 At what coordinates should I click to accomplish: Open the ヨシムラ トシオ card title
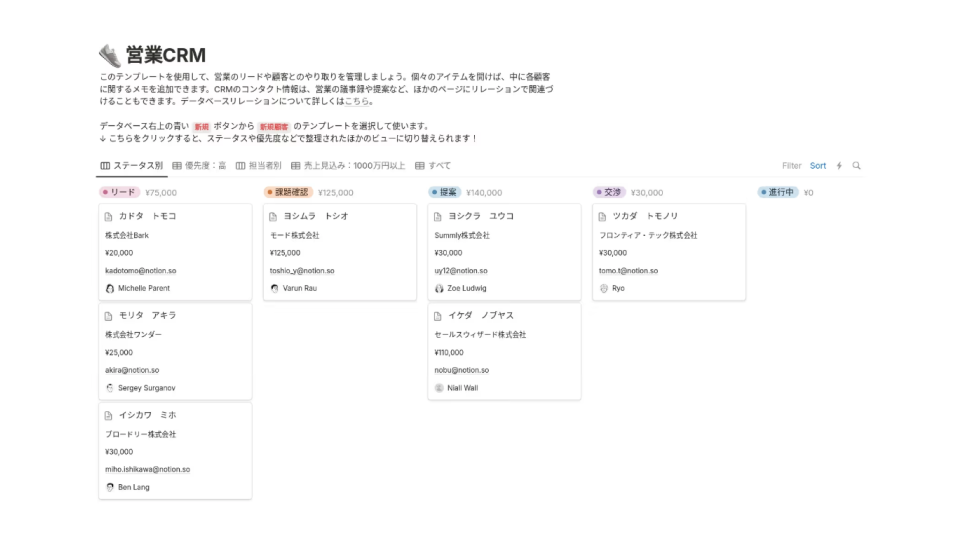click(x=316, y=216)
